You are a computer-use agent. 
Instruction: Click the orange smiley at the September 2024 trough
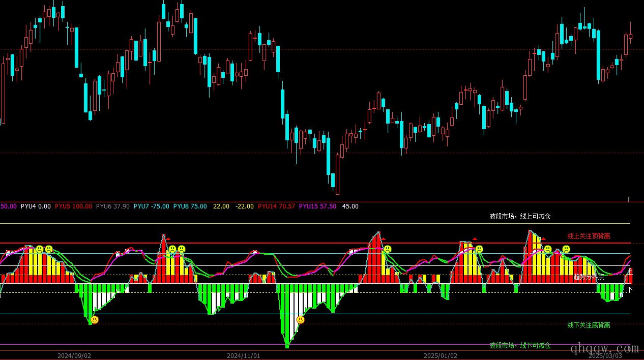95,320
